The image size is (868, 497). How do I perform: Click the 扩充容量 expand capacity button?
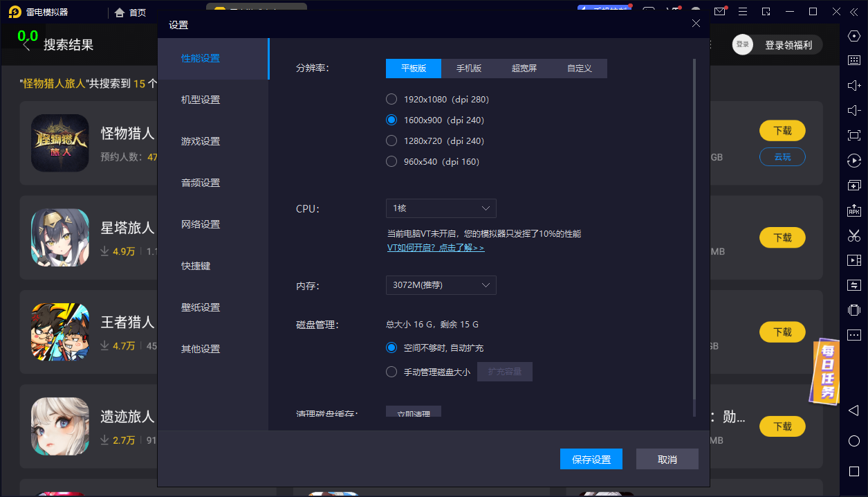click(x=504, y=372)
